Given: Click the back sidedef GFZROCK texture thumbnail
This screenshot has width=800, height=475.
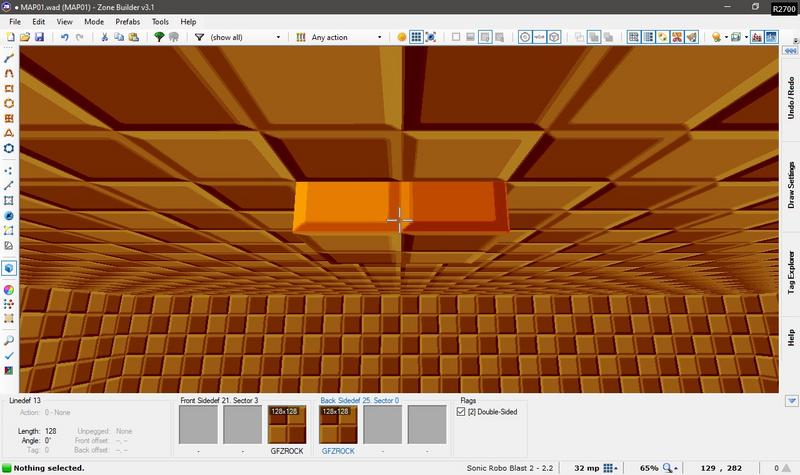Looking at the screenshot, I should point(337,427).
